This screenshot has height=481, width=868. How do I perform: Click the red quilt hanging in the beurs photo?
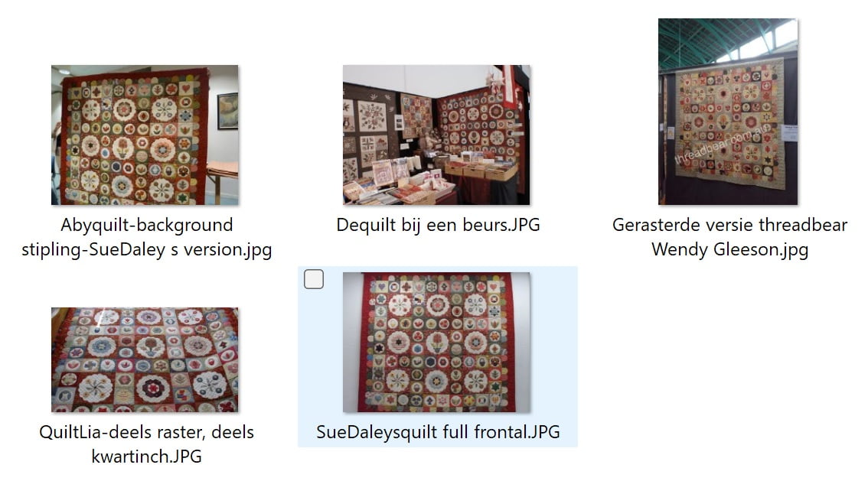pyautogui.click(x=479, y=125)
